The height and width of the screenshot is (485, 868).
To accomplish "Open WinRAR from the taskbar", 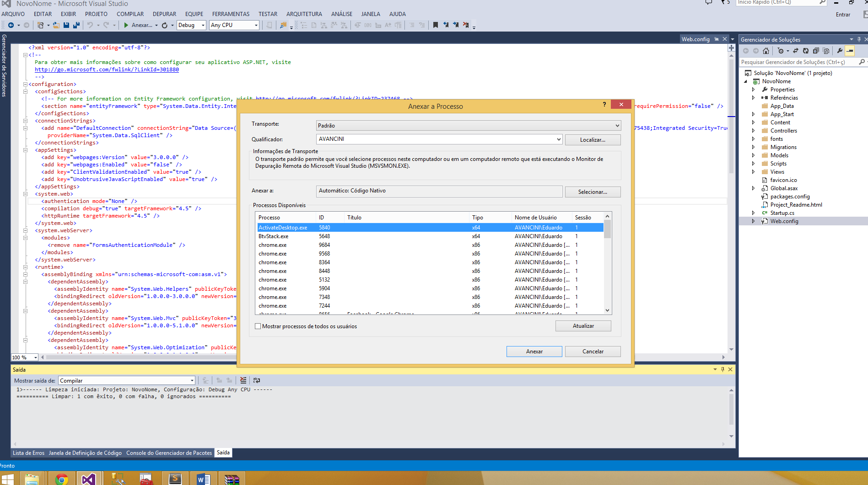I will [x=232, y=479].
